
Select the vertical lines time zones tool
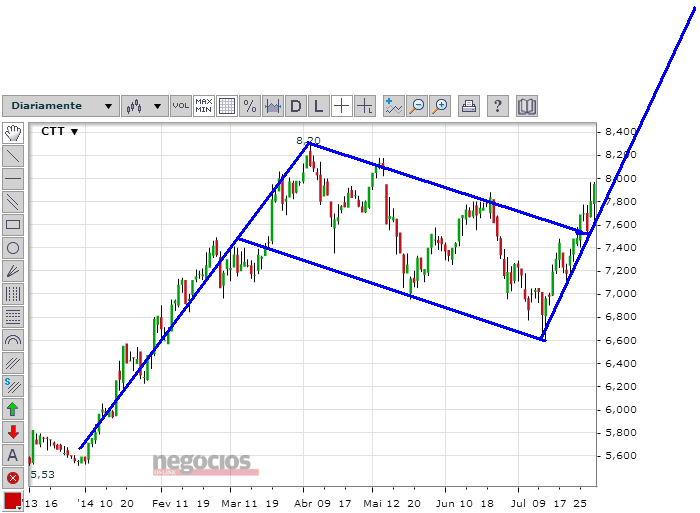point(13,294)
